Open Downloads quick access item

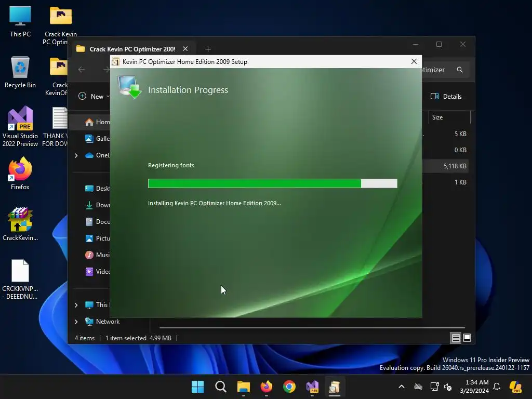pos(97,205)
